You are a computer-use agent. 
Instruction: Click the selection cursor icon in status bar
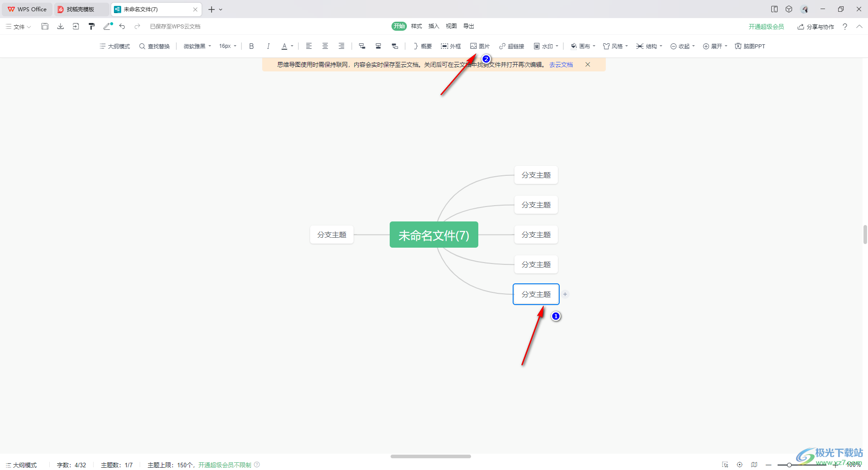pos(725,465)
